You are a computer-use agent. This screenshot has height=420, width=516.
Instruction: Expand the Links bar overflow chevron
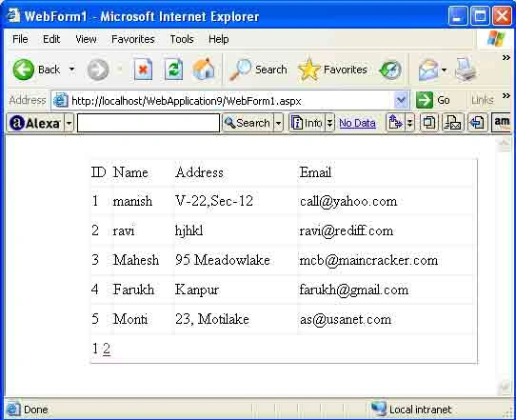click(x=506, y=96)
